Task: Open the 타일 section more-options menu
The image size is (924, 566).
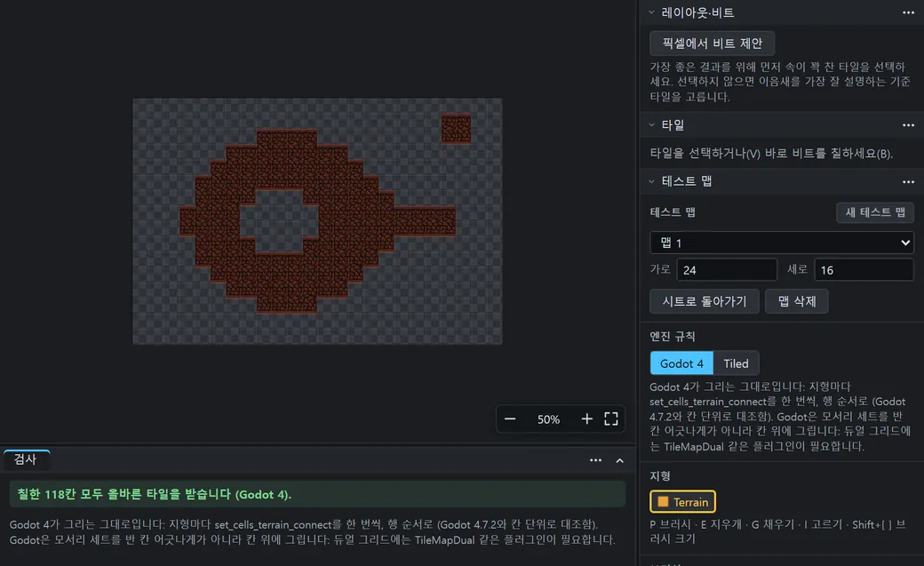Action: (908, 125)
